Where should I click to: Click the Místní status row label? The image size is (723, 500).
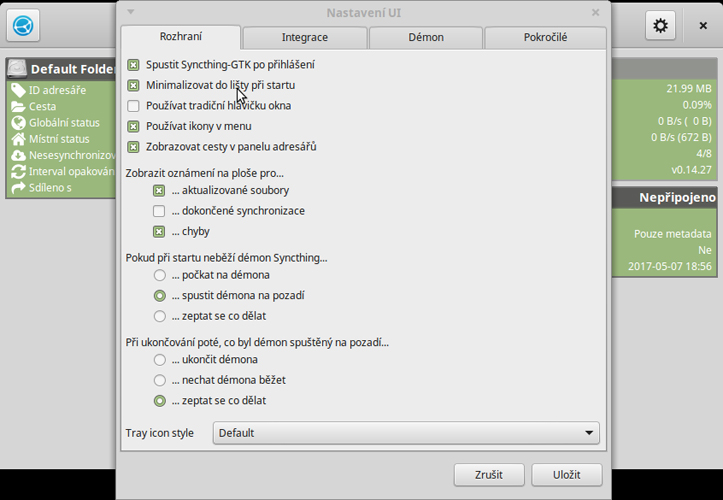click(x=59, y=139)
